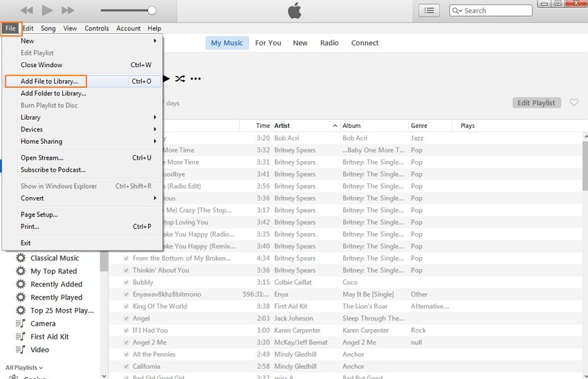588x379 pixels.
Task: Switch to the New tab
Action: click(300, 43)
